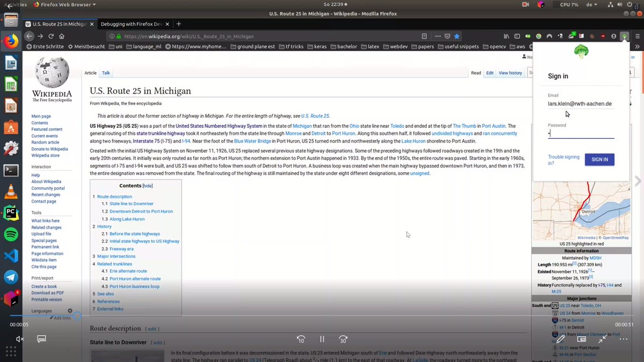644x362 pixels.
Task: Show sidebars with the sidebar icon
Action: [x=517, y=36]
